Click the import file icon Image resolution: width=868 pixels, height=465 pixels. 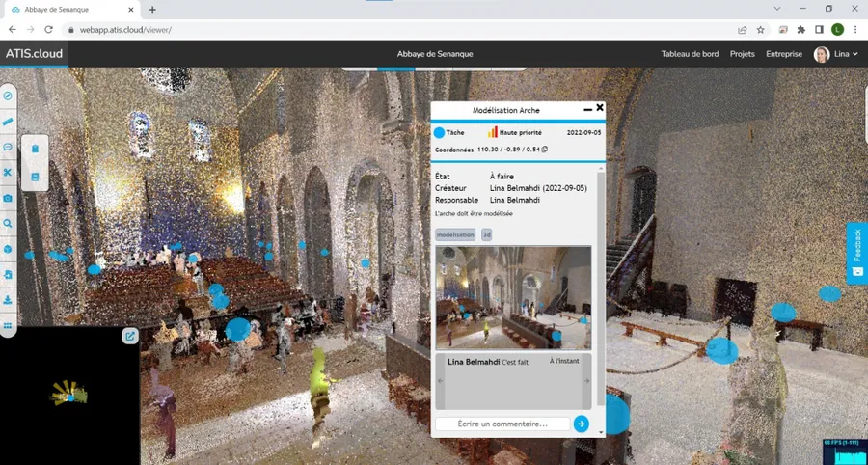tap(8, 275)
